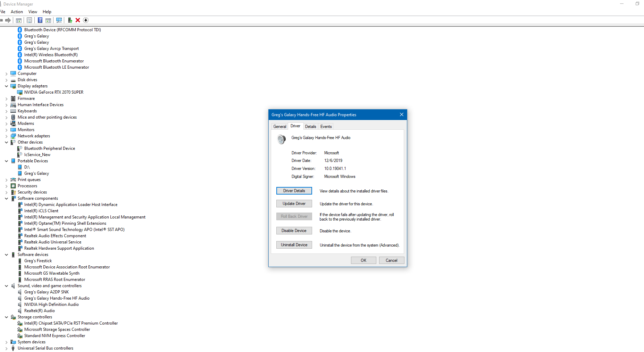
Task: Open Properties toolbar icon
Action: [x=30, y=20]
